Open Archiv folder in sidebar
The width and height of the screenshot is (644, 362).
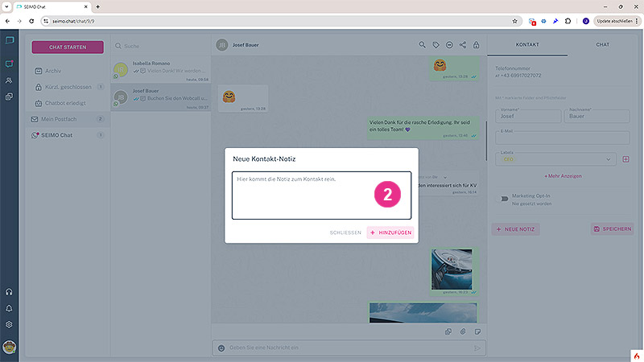pos(54,71)
